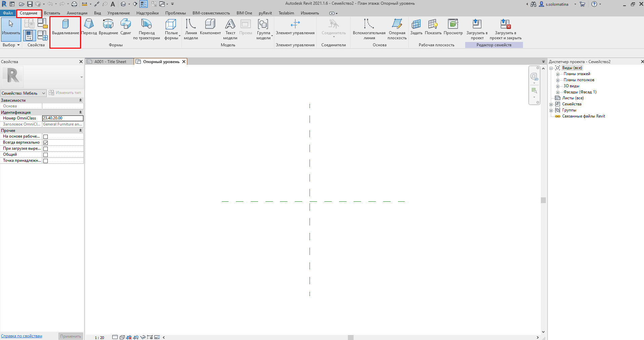Switch to the A001 - Title Sheet view tab
This screenshot has width=644, height=340.
110,62
